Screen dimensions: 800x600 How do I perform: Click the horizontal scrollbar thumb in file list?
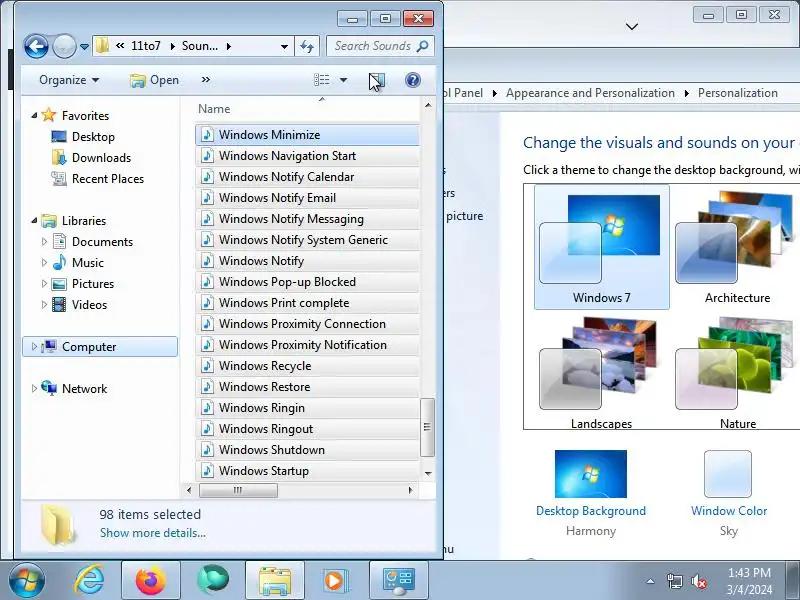coord(238,490)
